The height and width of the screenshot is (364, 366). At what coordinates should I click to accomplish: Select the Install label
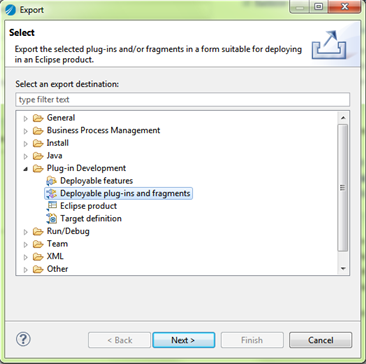(x=58, y=143)
